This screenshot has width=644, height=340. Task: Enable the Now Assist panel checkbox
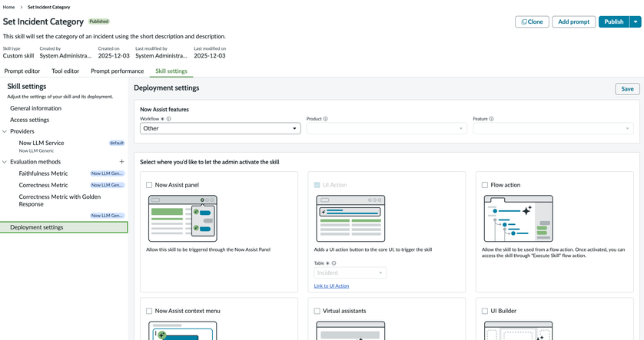[149, 185]
